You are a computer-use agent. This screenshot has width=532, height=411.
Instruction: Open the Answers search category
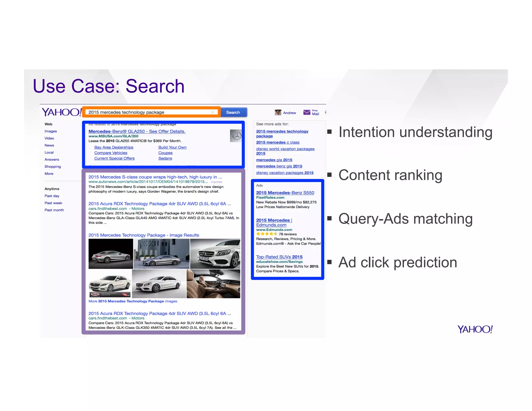coord(52,160)
